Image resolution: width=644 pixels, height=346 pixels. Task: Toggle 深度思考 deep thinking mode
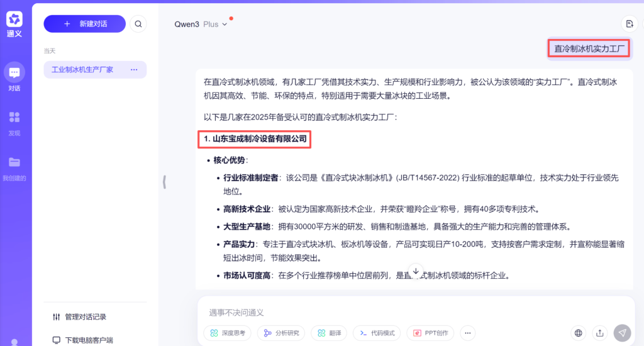(228, 333)
